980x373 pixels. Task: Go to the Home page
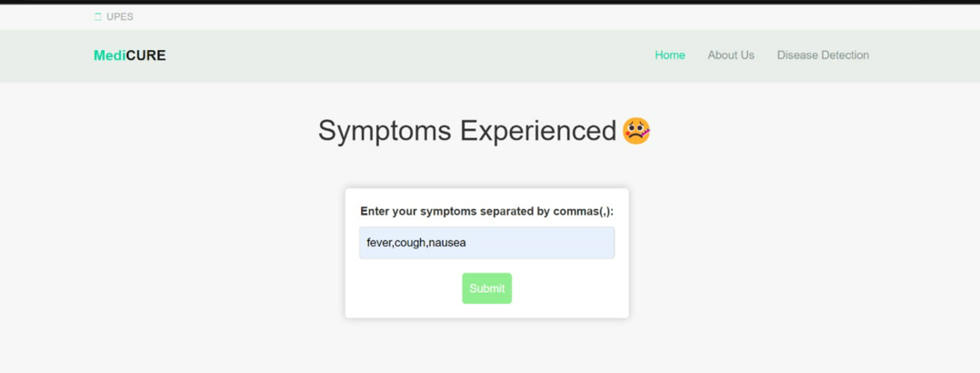pos(670,55)
